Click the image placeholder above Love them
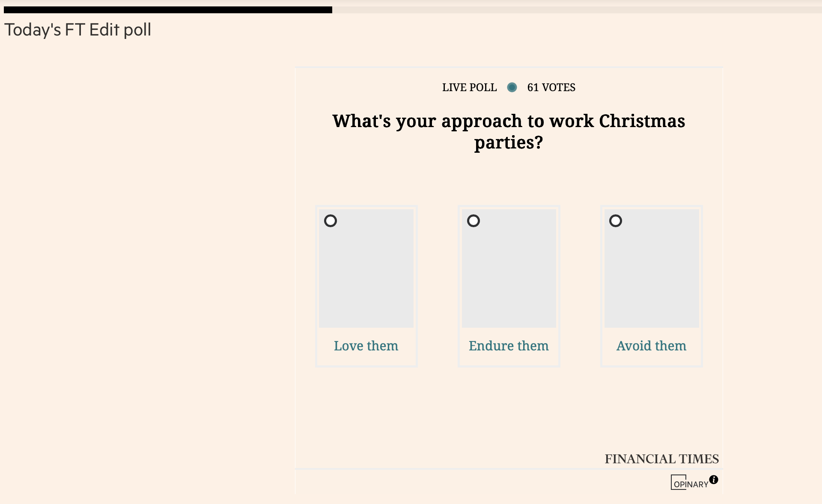 [x=366, y=268]
